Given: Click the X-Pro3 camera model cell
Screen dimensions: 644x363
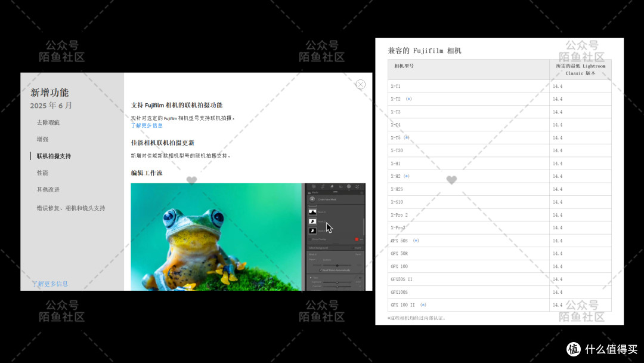Looking at the screenshot, I should [469, 227].
